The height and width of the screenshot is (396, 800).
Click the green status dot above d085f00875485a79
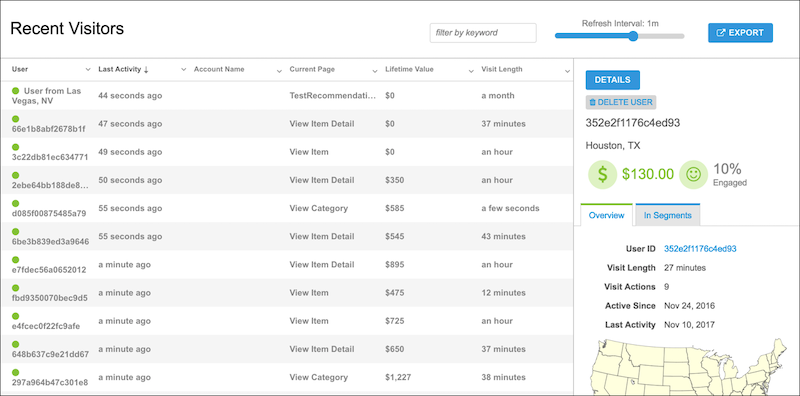pyautogui.click(x=15, y=203)
